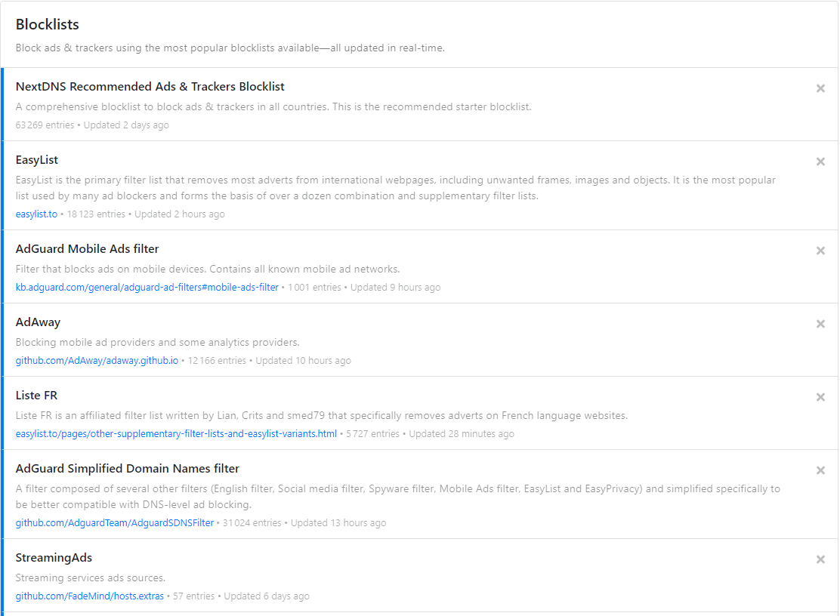This screenshot has height=616, width=840.
Task: Select the StreamingAds title
Action: [x=54, y=558]
